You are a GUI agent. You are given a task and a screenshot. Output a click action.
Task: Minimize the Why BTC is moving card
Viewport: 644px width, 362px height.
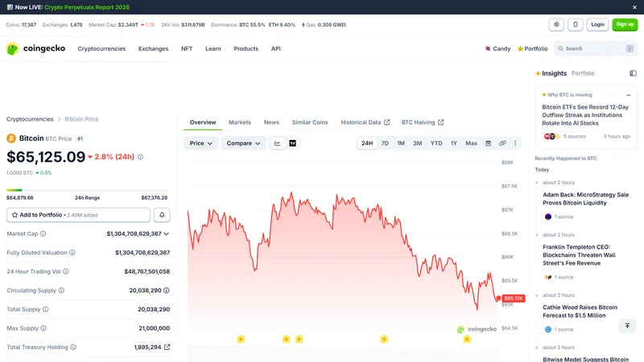629,95
